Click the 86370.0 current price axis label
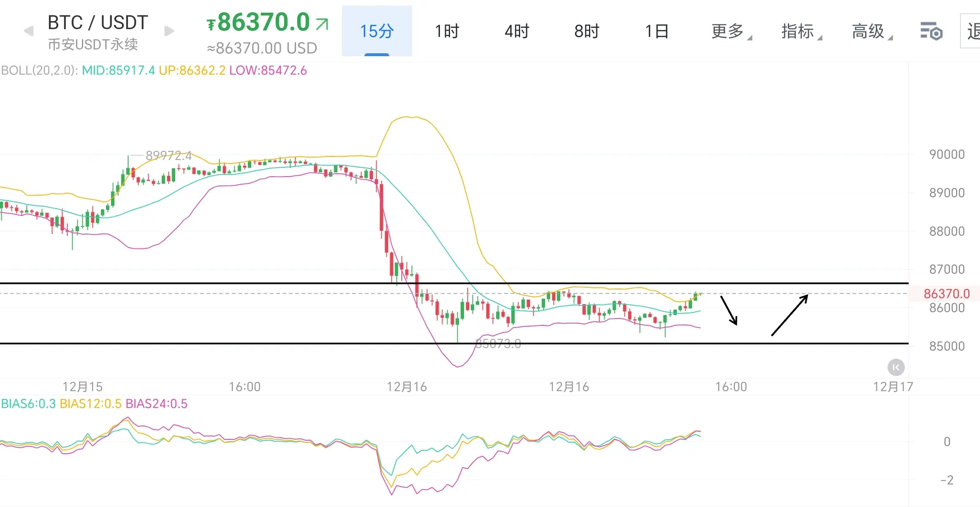The image size is (980, 507). point(946,294)
